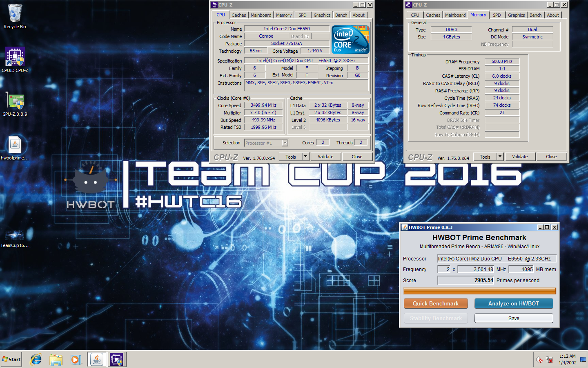The image size is (588, 368).
Task: Click the Memory CPU-Z window title icon
Action: coord(409,5)
